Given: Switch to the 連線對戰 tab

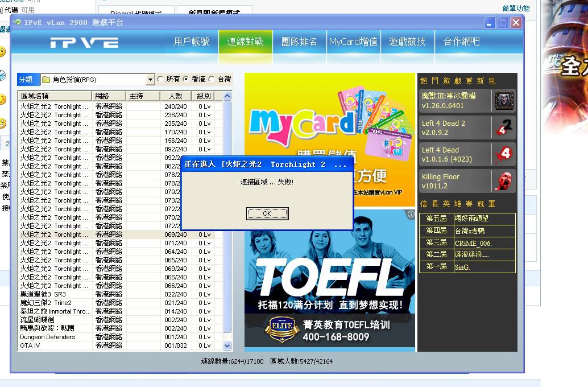Looking at the screenshot, I should coord(245,42).
